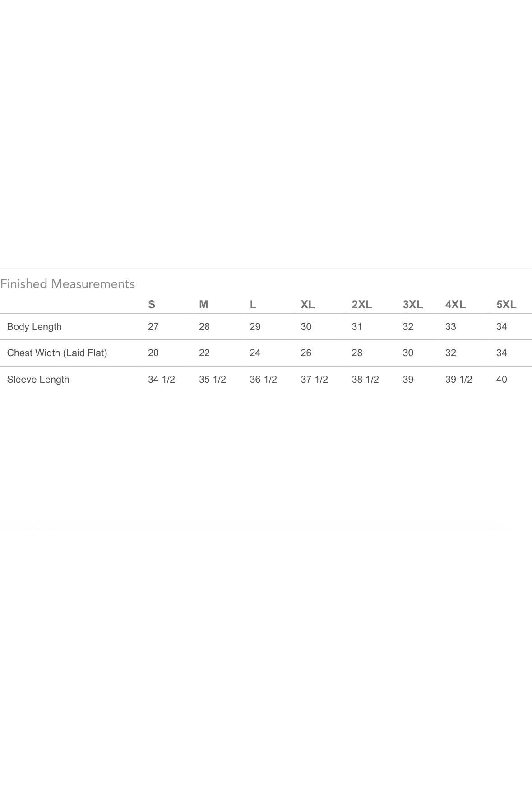
Task: Click the Sleeve Length value 40
Action: (x=502, y=380)
